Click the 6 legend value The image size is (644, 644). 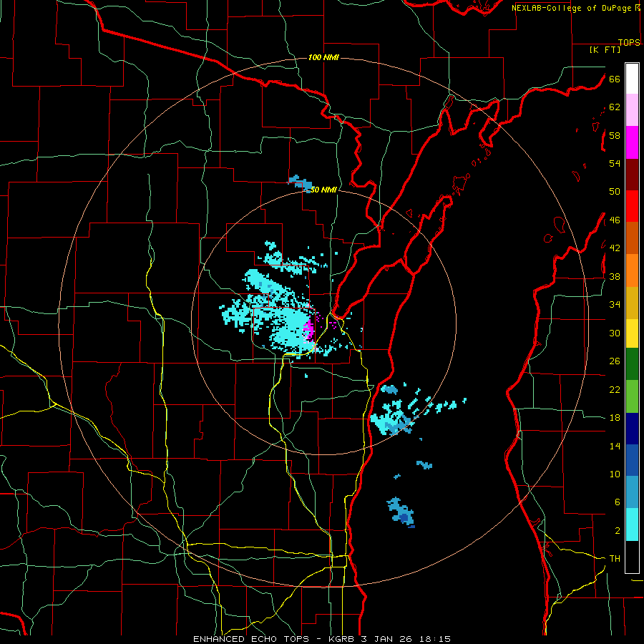pyautogui.click(x=617, y=502)
